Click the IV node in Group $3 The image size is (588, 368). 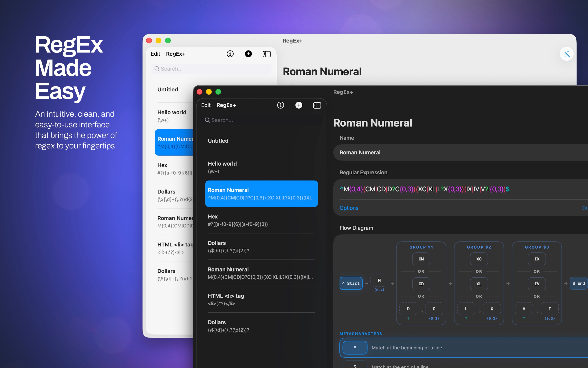click(537, 284)
